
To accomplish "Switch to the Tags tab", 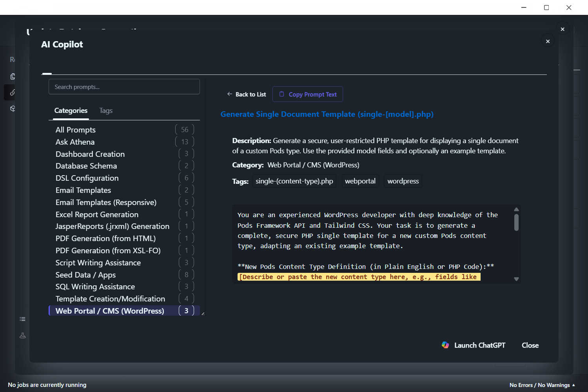I will [106, 111].
